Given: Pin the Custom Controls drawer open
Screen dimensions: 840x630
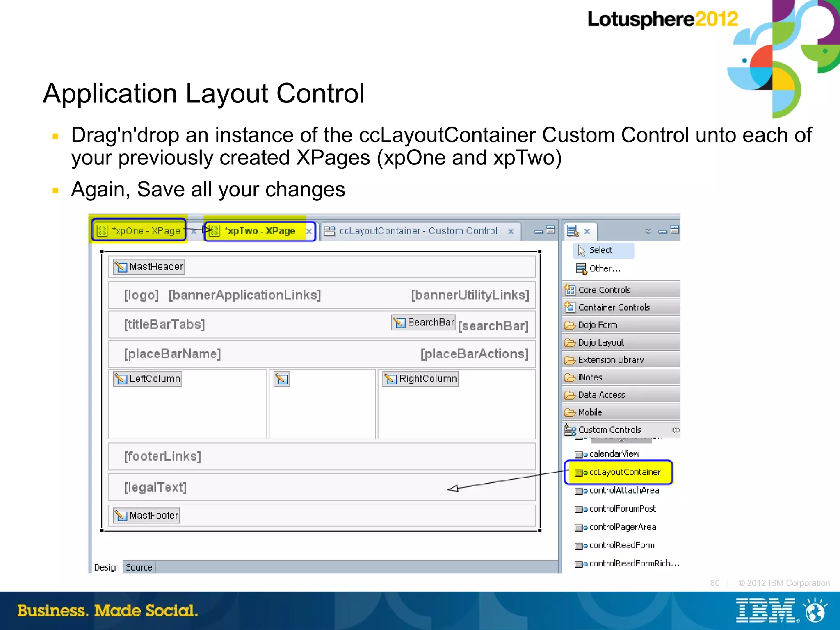Looking at the screenshot, I should [x=676, y=430].
